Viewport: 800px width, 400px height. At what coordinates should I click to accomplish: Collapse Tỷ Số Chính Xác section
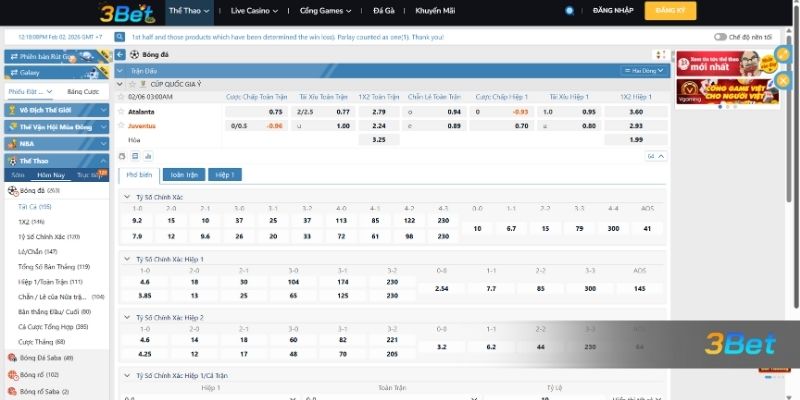(x=127, y=197)
